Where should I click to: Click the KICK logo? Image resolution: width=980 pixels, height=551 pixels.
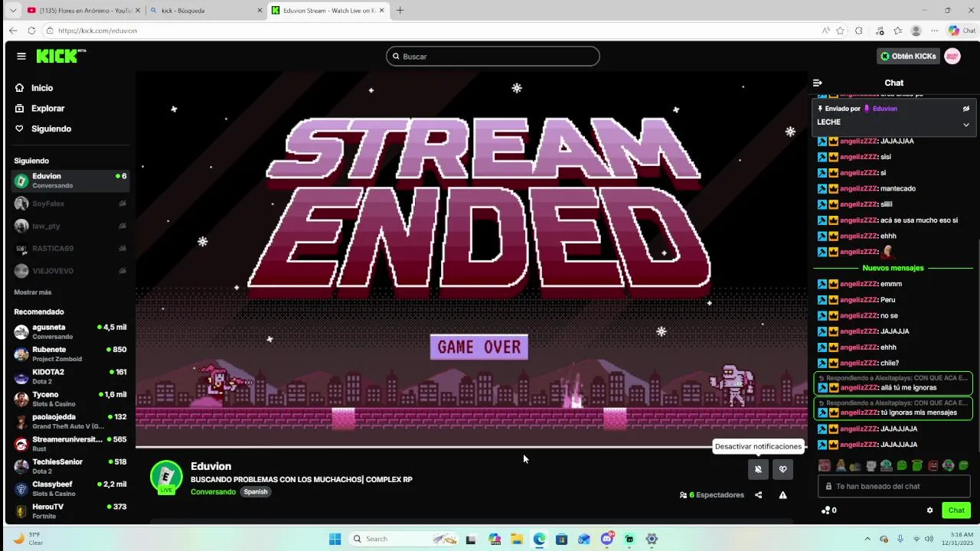tap(60, 56)
